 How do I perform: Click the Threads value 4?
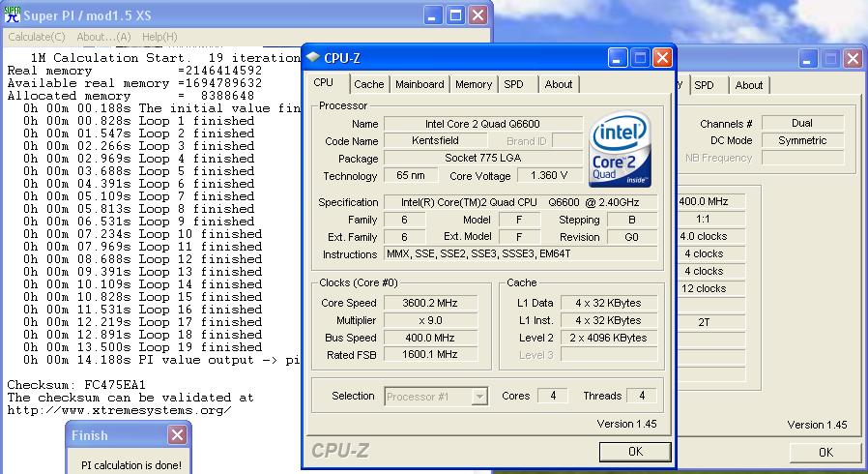(x=642, y=396)
